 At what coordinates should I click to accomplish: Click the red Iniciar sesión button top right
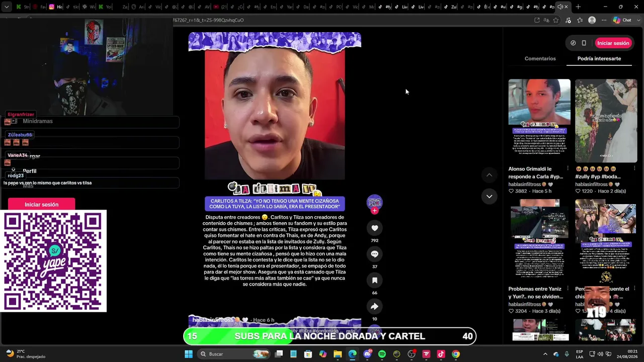coord(613,43)
